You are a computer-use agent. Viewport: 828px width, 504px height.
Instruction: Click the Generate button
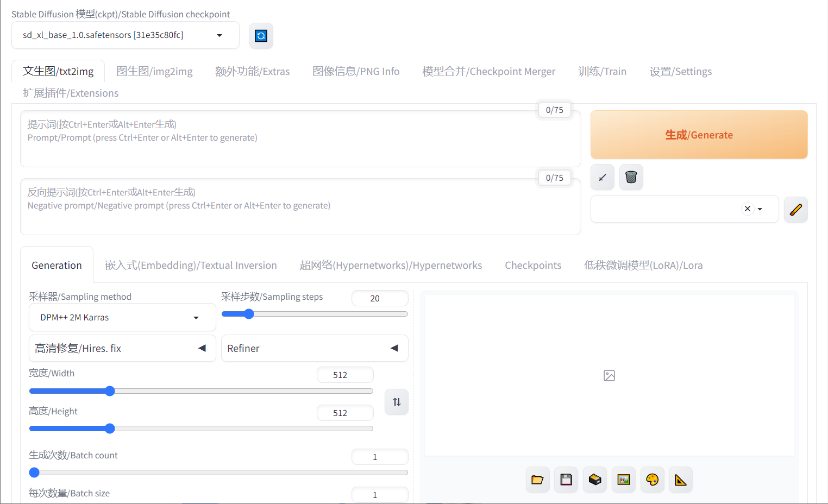(x=699, y=135)
